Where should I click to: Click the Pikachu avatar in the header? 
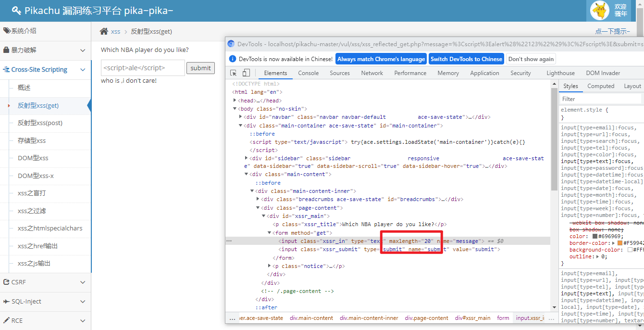pyautogui.click(x=599, y=11)
